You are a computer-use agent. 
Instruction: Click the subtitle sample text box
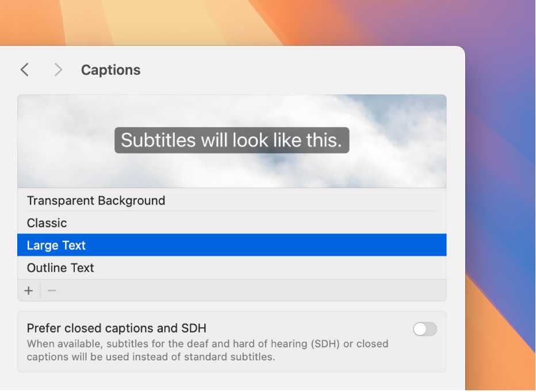pos(232,140)
